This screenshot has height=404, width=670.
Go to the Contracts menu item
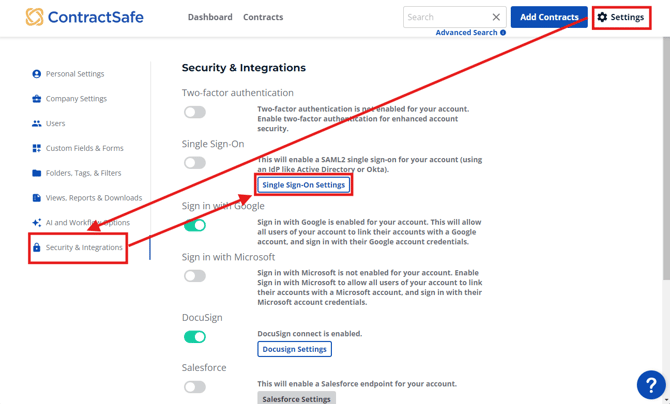point(263,17)
